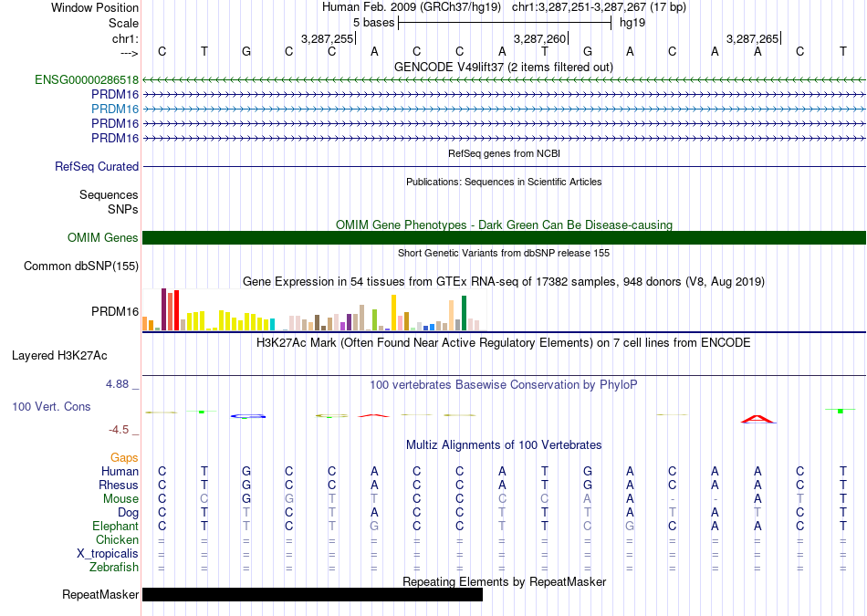867x616 pixels.
Task: Click the Sequences track label
Action: [109, 194]
